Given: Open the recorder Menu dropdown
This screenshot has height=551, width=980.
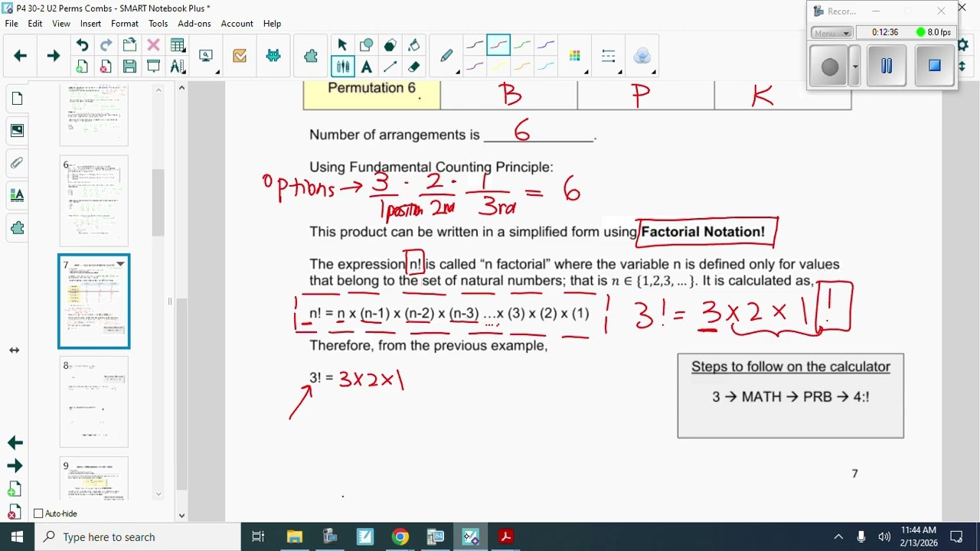Looking at the screenshot, I should coord(832,33).
